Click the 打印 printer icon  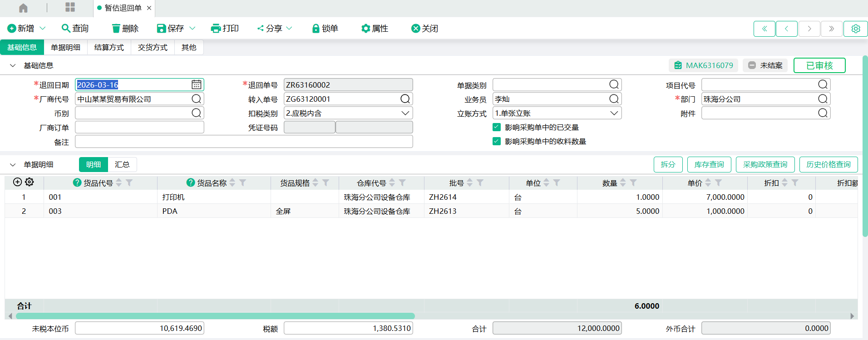[x=216, y=29]
